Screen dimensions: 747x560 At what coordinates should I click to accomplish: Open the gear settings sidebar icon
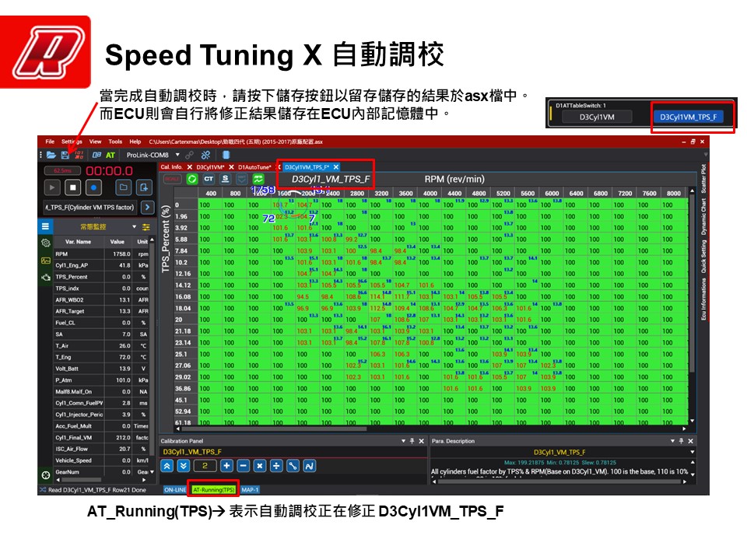46,243
